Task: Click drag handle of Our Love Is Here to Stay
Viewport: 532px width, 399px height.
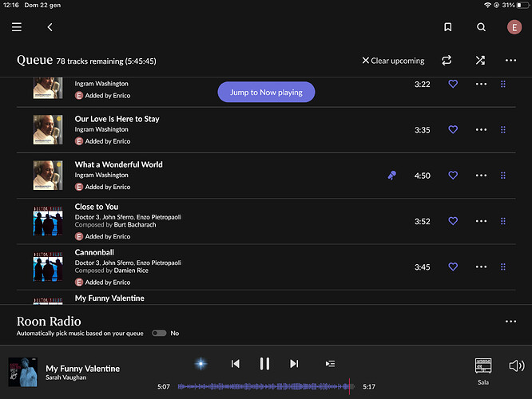Action: (503, 129)
